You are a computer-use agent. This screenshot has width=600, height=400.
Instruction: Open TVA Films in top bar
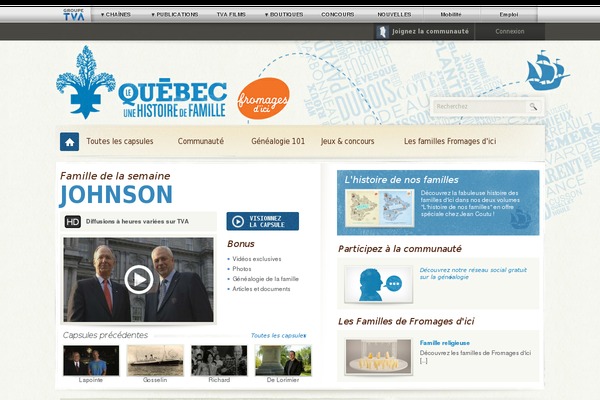tap(231, 15)
